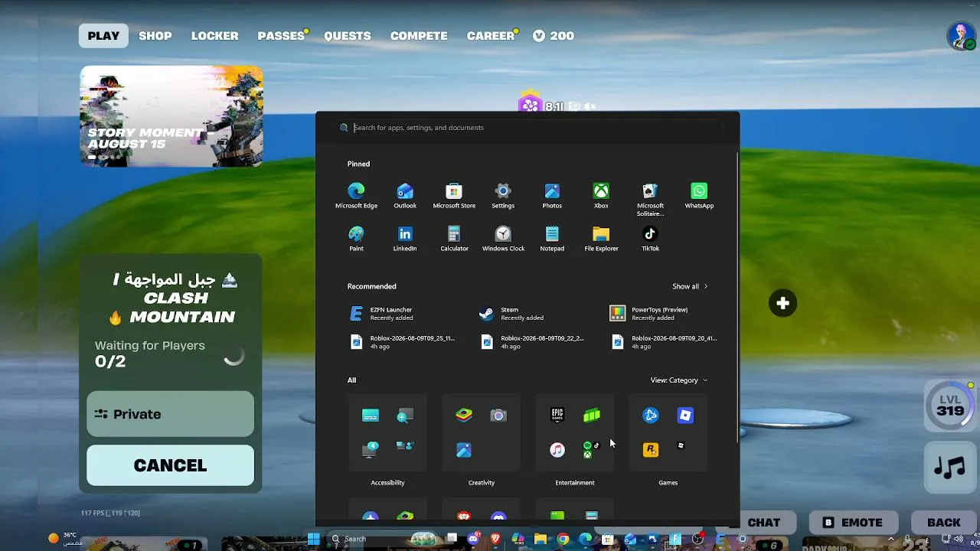Open the Fortnite SHOP tab
Screen dimensions: 980x551
coord(155,36)
